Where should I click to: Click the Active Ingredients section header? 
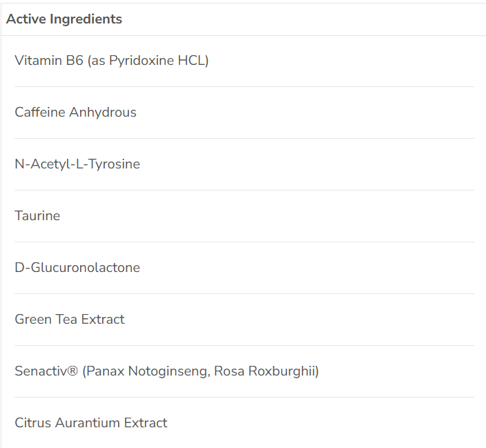[64, 19]
